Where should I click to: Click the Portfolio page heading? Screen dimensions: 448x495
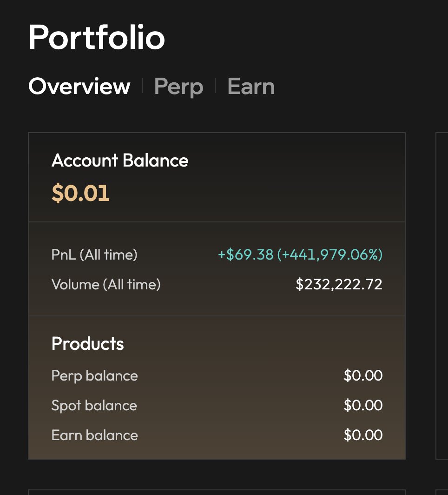97,38
